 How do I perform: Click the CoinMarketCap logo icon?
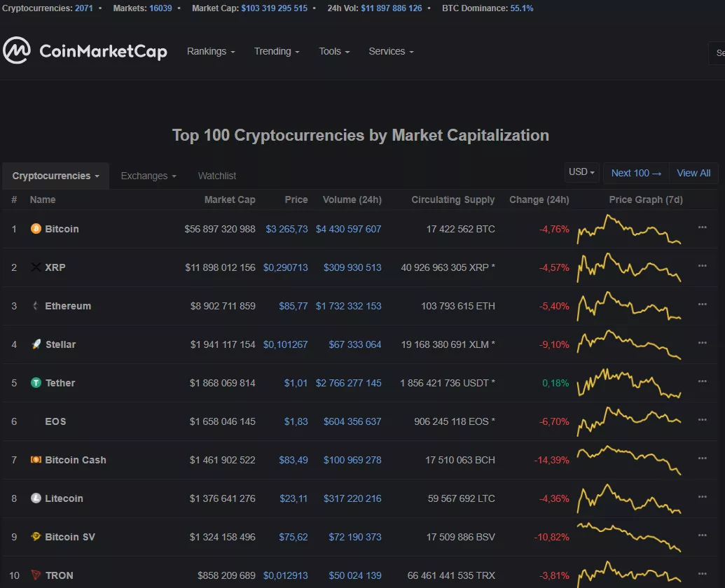pos(17,51)
